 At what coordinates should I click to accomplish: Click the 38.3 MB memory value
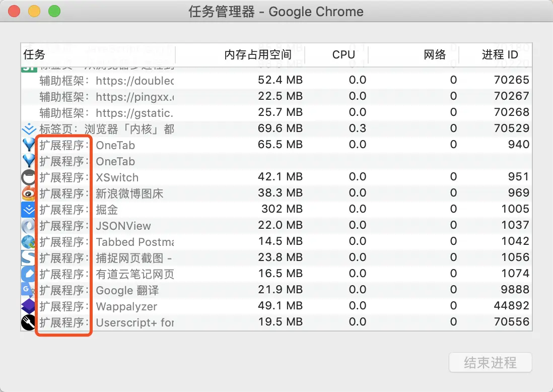(x=281, y=192)
